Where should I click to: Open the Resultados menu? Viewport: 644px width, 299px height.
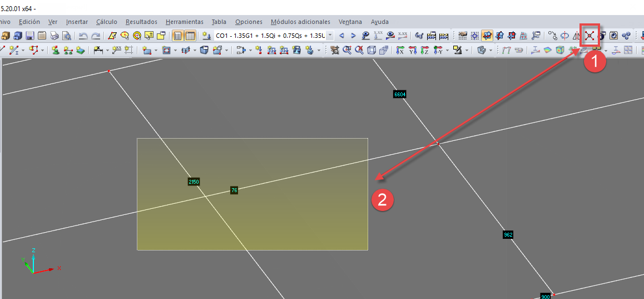click(141, 22)
